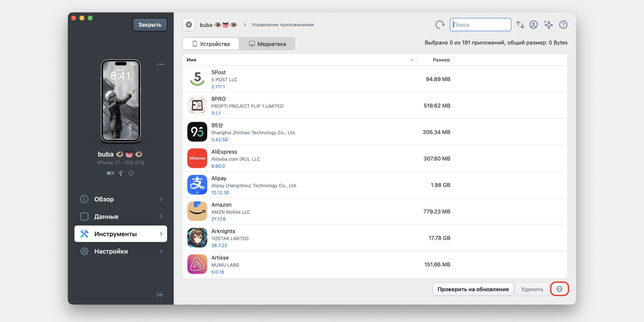This screenshot has height=322, width=644.
Task: Click the 5Post app icon
Action: click(x=197, y=79)
